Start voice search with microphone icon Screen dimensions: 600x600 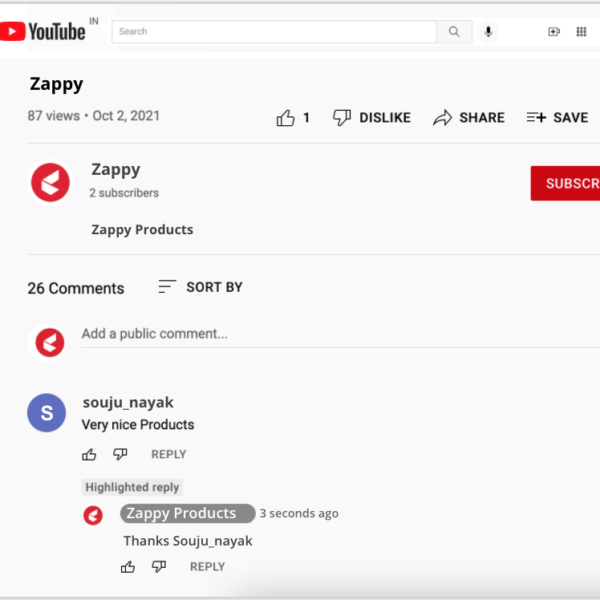click(x=488, y=32)
